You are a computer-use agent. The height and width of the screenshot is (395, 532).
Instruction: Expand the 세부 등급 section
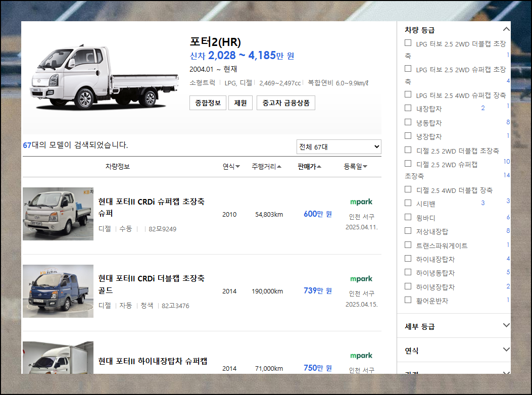[506, 326]
